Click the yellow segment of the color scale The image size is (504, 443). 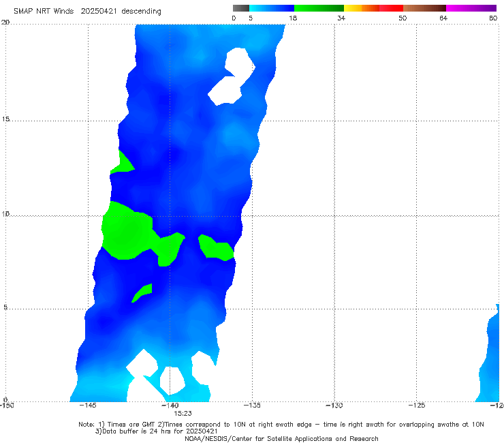click(353, 8)
